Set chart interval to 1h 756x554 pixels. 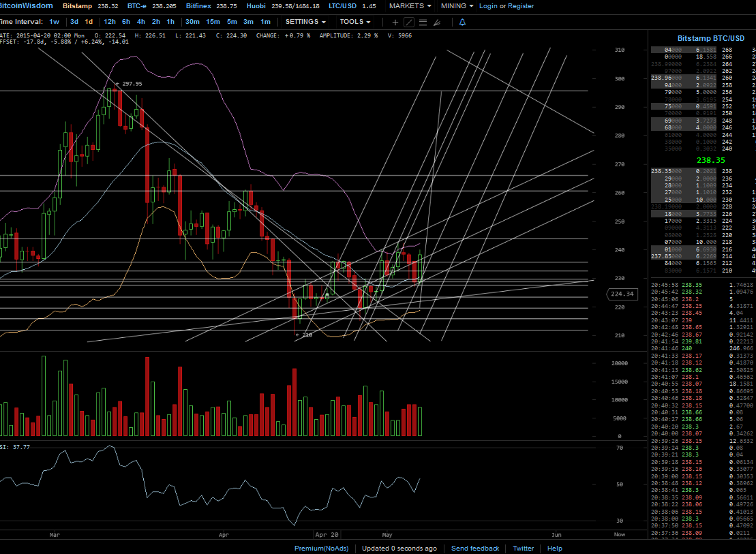[x=170, y=22]
